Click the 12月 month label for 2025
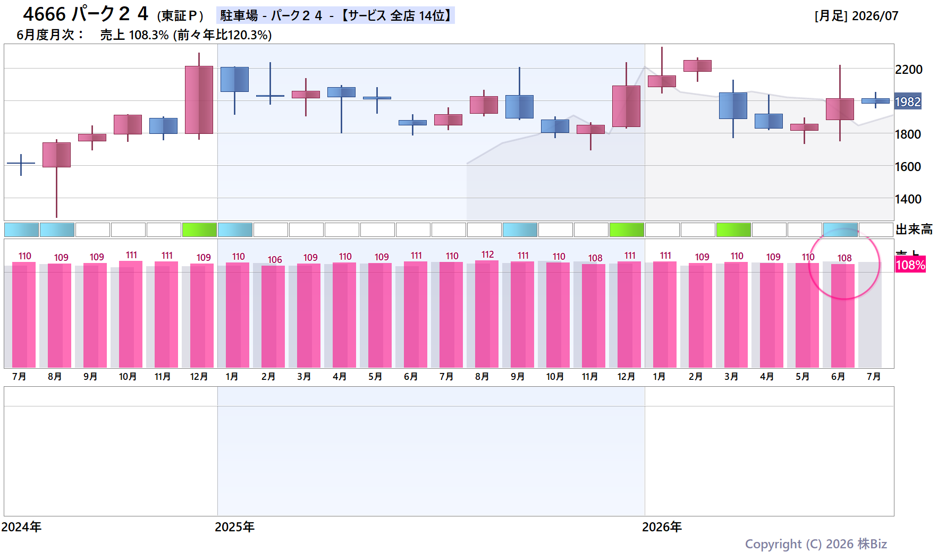This screenshot has height=560, width=946. pyautogui.click(x=626, y=377)
